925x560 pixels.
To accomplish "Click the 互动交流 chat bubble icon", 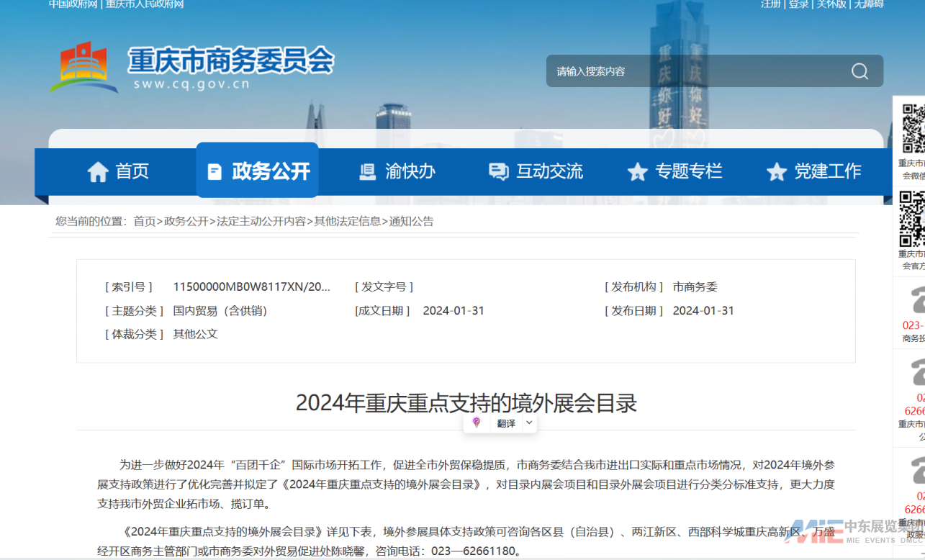I will coord(498,172).
